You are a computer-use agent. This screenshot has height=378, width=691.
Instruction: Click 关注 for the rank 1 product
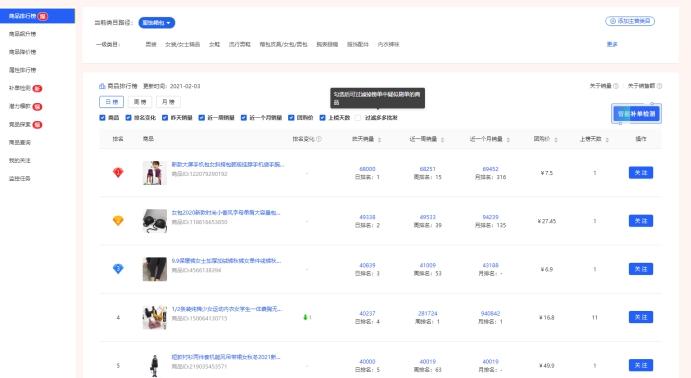pyautogui.click(x=641, y=173)
